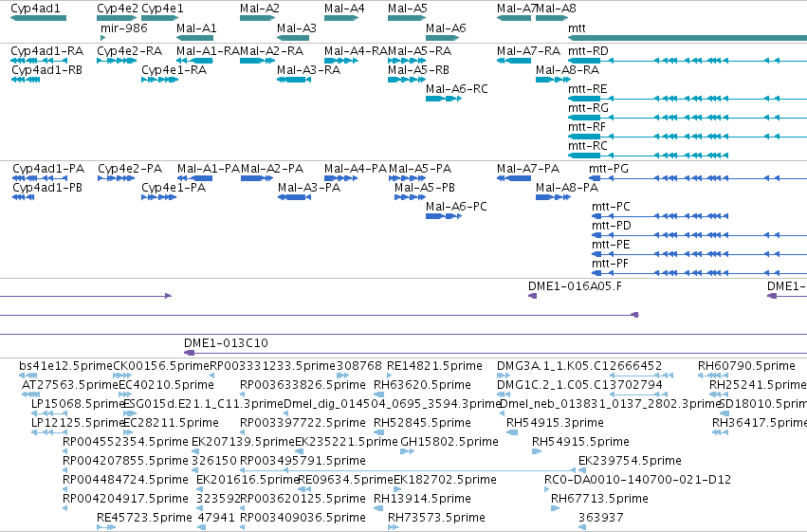This screenshot has width=807, height=532.
Task: Select the Mal-A4 gene label
Action: (x=344, y=9)
